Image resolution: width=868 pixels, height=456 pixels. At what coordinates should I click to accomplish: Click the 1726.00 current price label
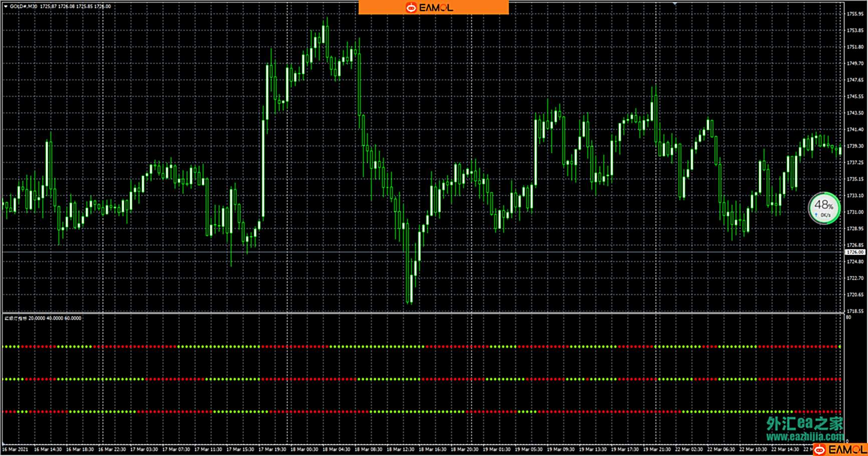[855, 252]
